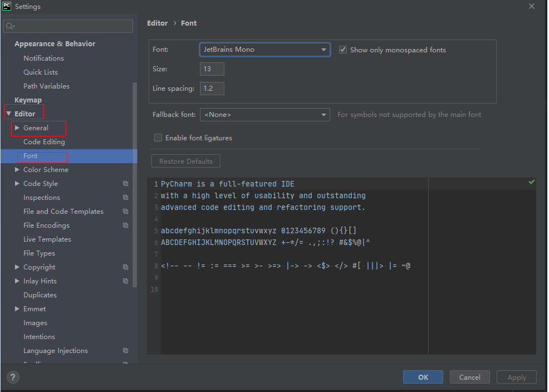Select the Font item in the tree

pos(68,156)
